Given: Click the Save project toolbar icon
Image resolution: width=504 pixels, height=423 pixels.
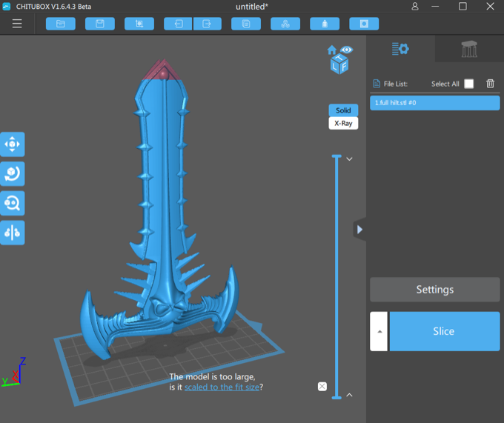Looking at the screenshot, I should [x=99, y=24].
